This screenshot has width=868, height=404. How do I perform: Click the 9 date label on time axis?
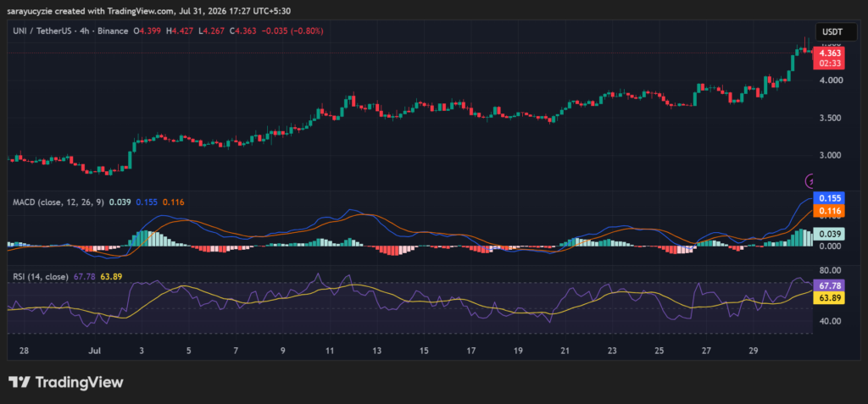(x=283, y=351)
